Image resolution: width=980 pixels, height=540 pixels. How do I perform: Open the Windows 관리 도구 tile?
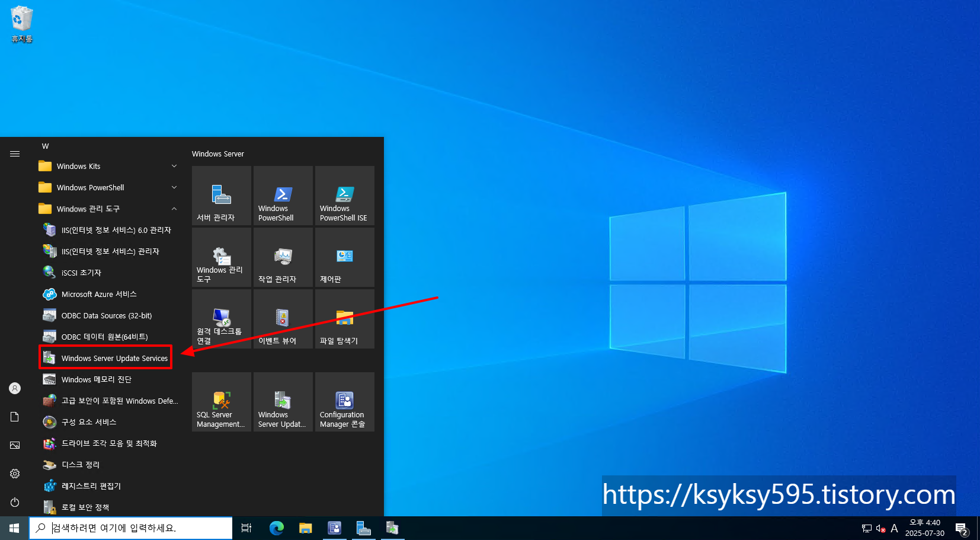tap(222, 257)
